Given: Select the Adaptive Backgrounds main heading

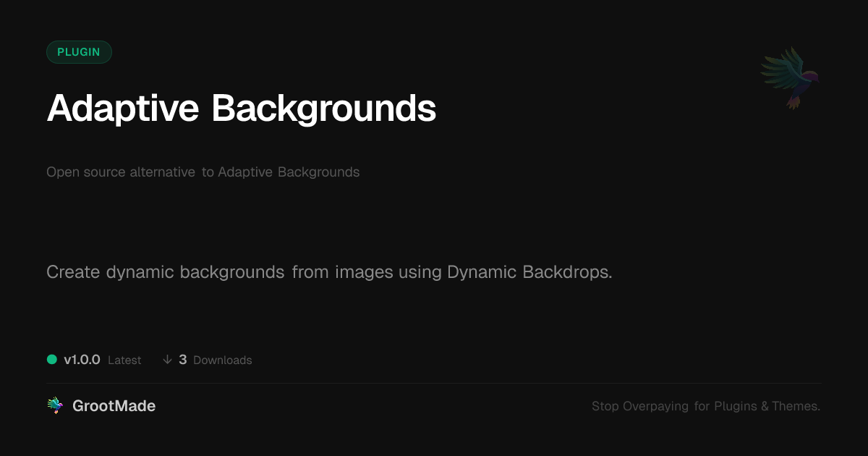Looking at the screenshot, I should (x=241, y=109).
